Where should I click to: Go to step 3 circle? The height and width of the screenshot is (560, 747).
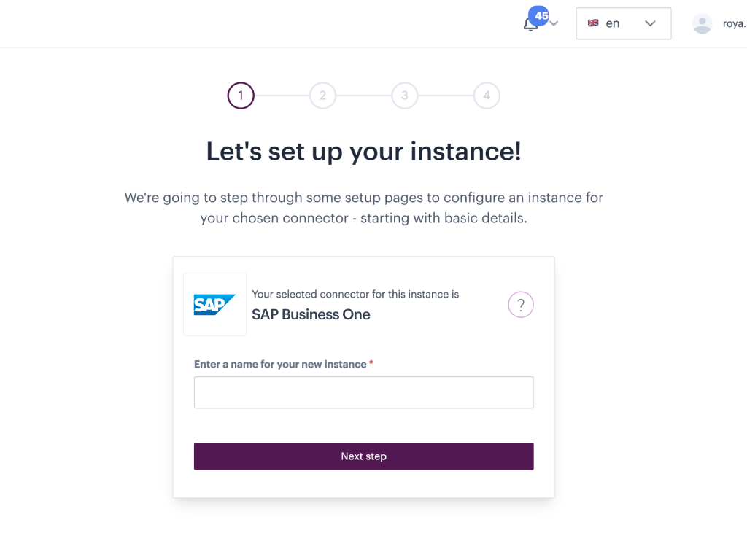coord(404,96)
